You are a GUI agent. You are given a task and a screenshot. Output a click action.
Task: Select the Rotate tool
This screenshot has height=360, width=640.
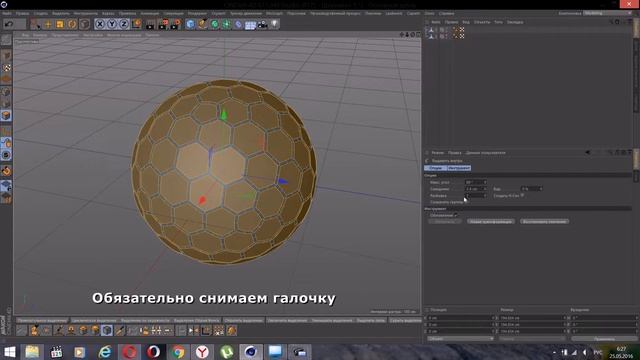point(72,24)
